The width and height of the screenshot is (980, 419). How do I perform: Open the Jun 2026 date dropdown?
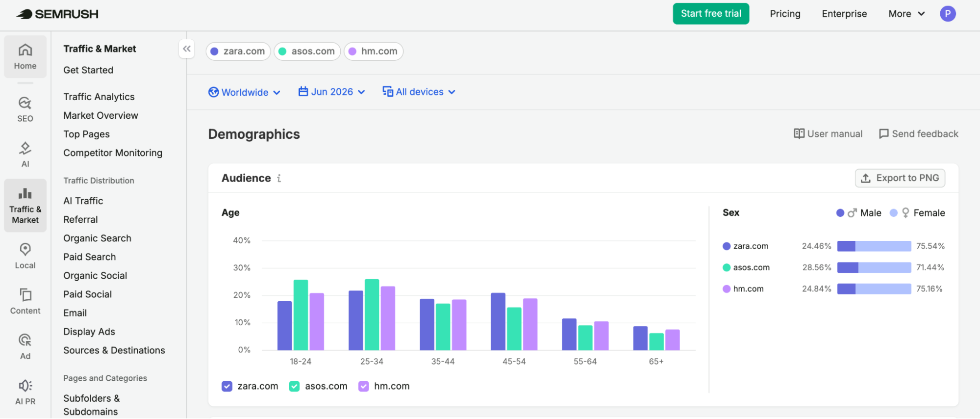(332, 92)
